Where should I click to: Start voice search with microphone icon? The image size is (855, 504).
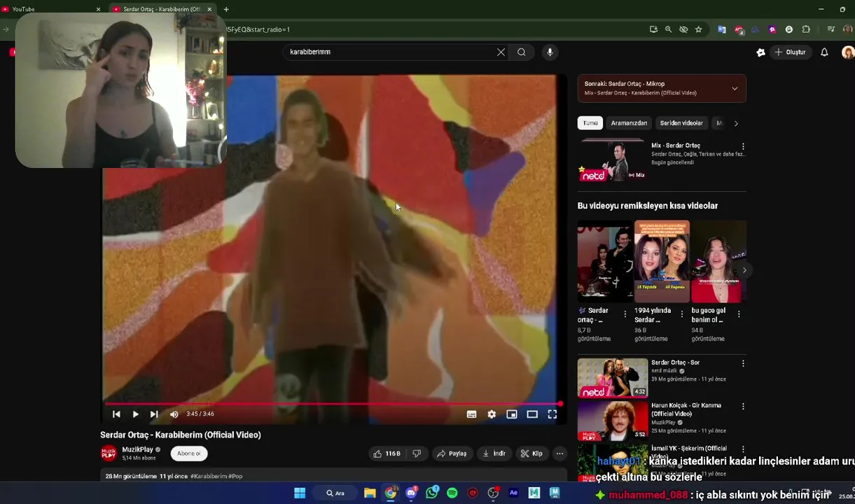click(550, 52)
